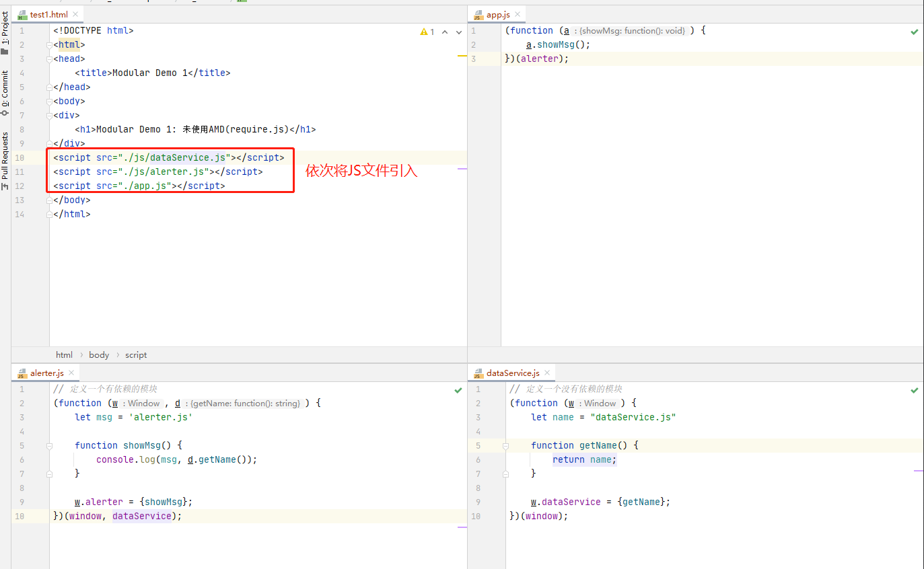Click the showMsg function(): void inlay hint

(x=632, y=31)
